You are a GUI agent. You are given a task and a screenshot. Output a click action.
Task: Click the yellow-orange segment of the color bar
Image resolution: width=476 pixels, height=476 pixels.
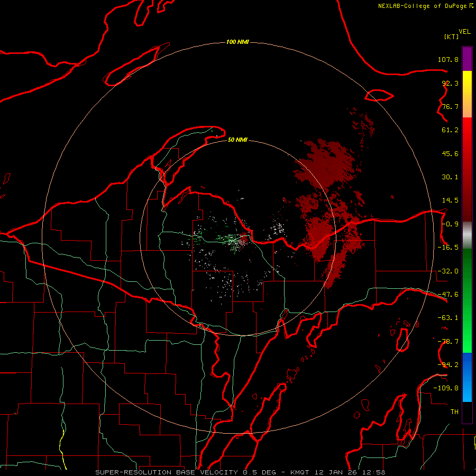[467, 94]
